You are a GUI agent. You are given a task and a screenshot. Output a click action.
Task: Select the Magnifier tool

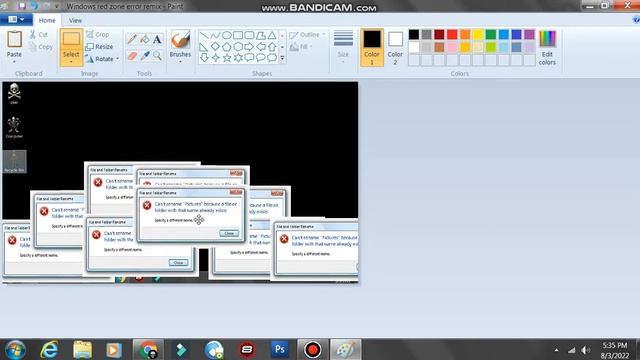point(157,56)
